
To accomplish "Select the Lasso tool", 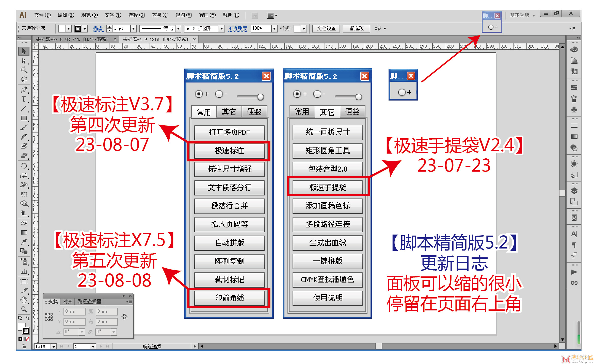I will point(24,79).
